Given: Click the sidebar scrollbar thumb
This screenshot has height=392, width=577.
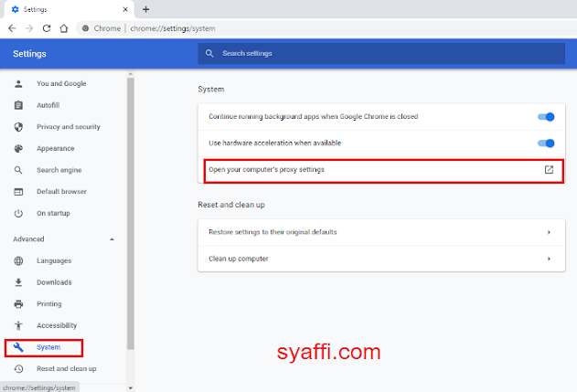Looking at the screenshot, I should (x=131, y=213).
